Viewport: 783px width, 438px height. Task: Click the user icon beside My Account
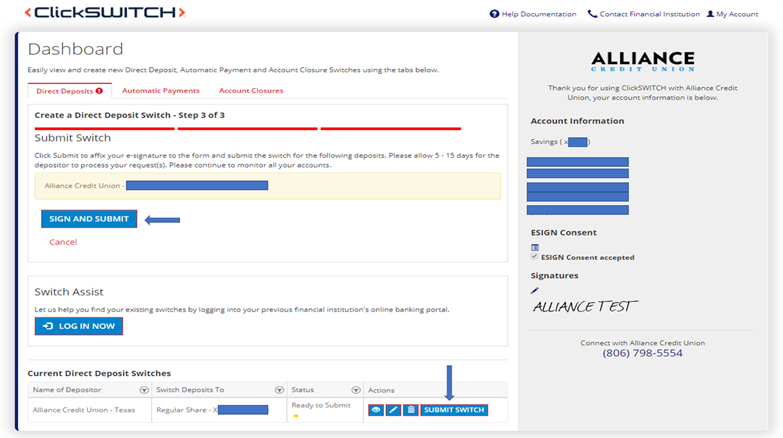click(711, 14)
